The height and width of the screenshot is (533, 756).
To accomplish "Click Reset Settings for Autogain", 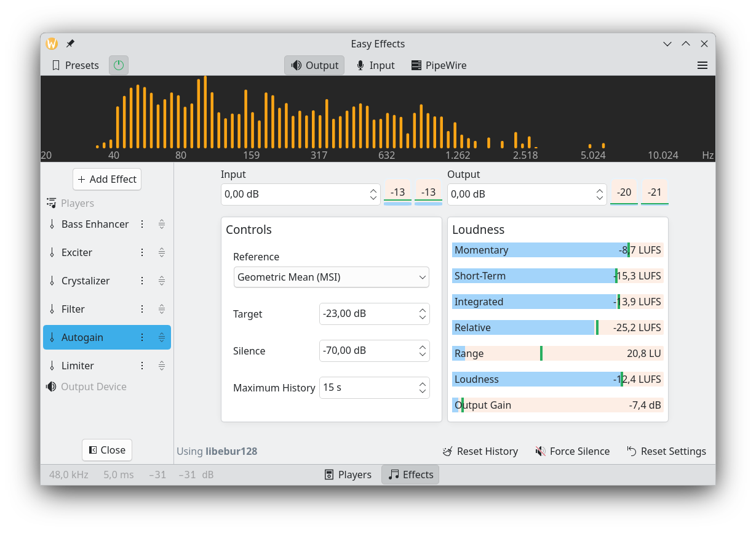I will click(666, 452).
